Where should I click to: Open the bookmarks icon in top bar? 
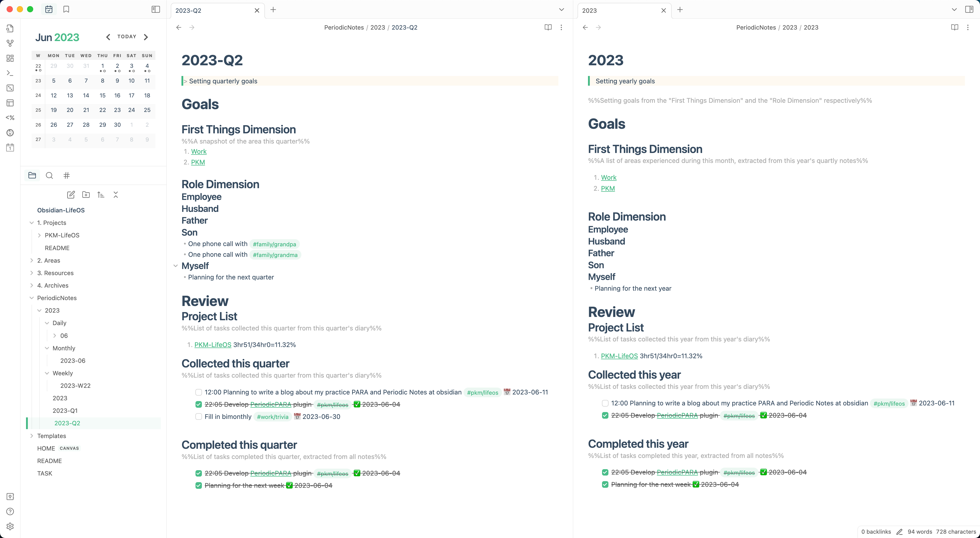click(66, 9)
